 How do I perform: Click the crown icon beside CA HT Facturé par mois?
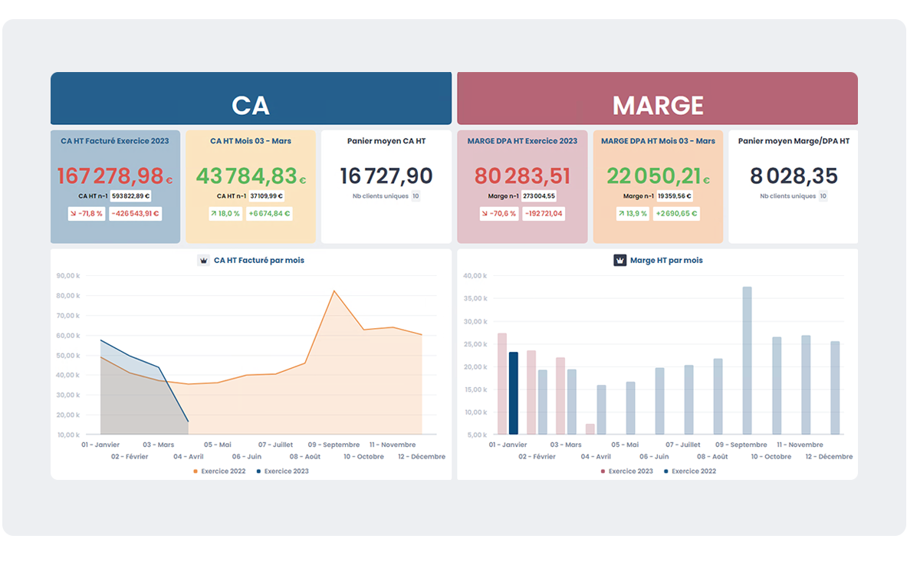click(x=203, y=260)
